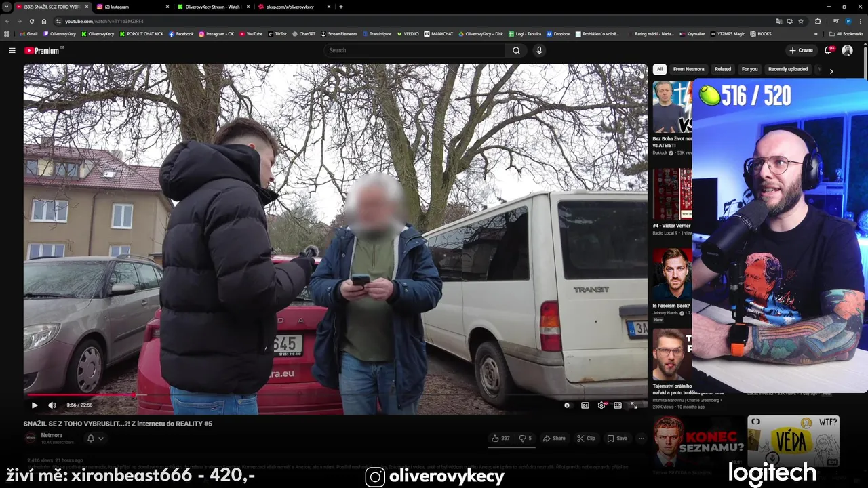Open the Is Fascism Back? video thumbnail
This screenshot has width=868, height=488.
pyautogui.click(x=672, y=274)
